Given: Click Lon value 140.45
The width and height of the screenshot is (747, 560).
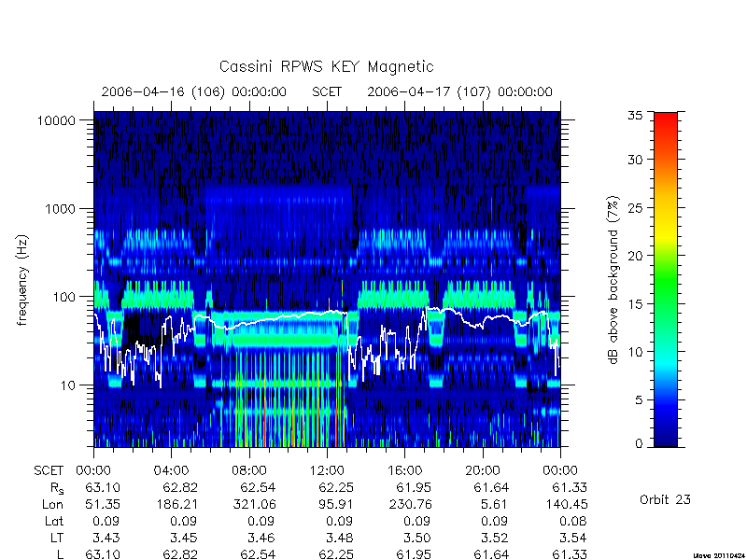Looking at the screenshot, I should pos(566,504).
